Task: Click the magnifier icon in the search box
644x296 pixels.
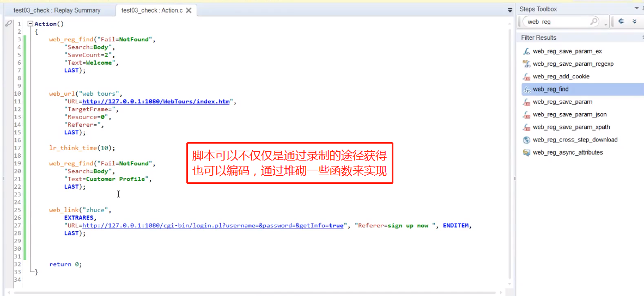Action: tap(594, 21)
